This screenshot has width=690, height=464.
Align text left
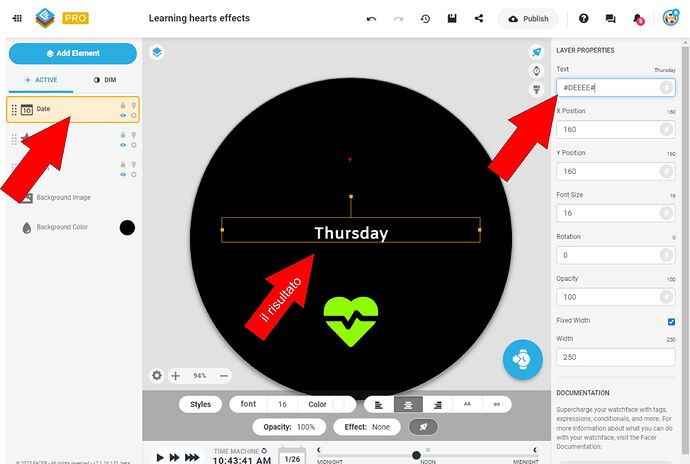tap(378, 405)
